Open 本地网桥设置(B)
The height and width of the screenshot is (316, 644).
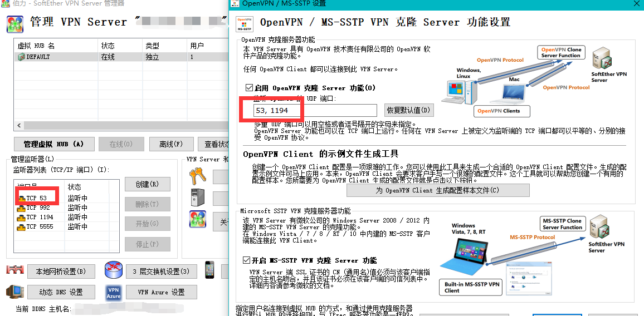pos(61,271)
